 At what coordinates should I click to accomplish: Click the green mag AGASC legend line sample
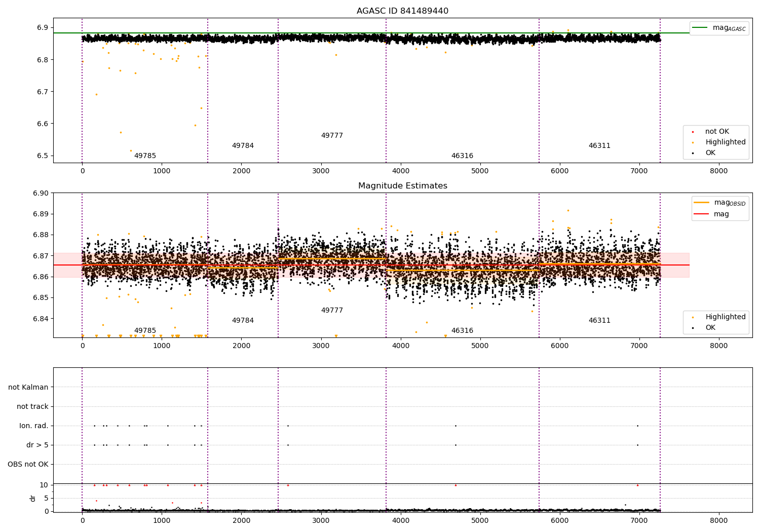700,28
